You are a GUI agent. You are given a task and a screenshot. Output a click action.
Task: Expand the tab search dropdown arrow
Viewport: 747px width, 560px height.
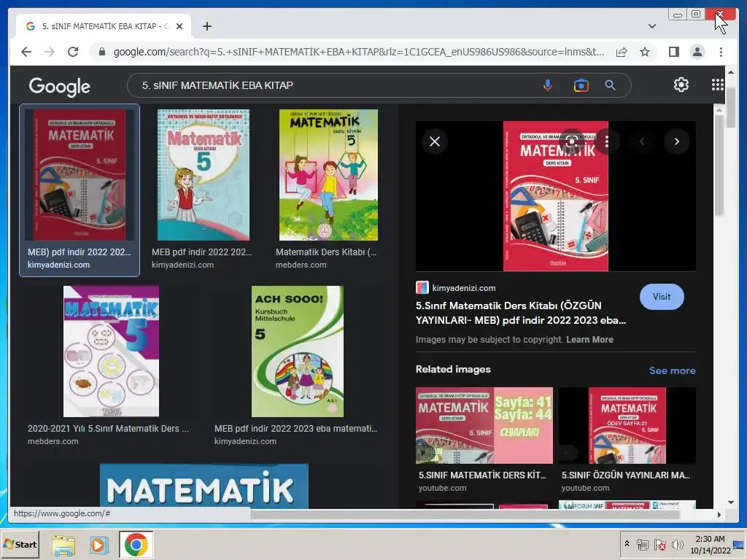click(x=651, y=26)
